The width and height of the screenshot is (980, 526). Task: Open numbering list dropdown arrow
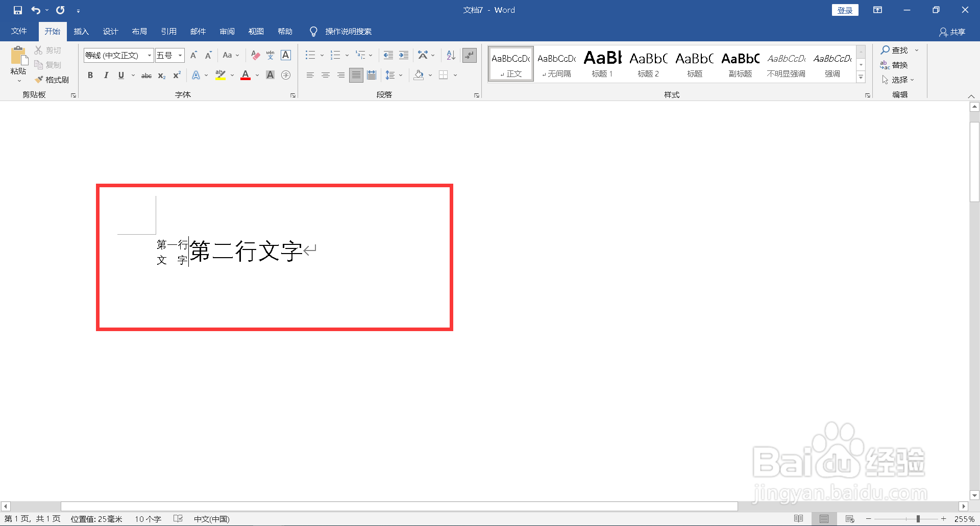pyautogui.click(x=347, y=55)
